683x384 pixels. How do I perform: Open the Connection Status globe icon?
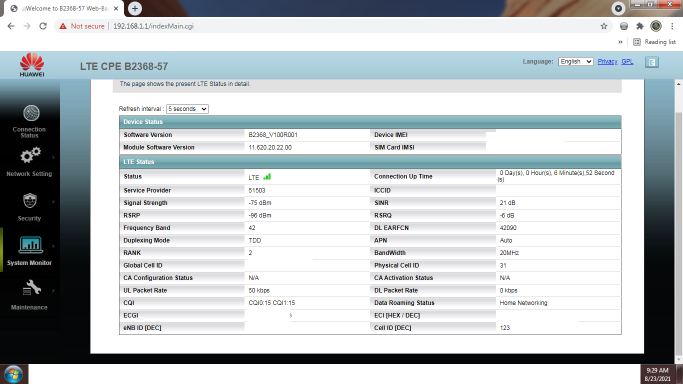[x=31, y=113]
